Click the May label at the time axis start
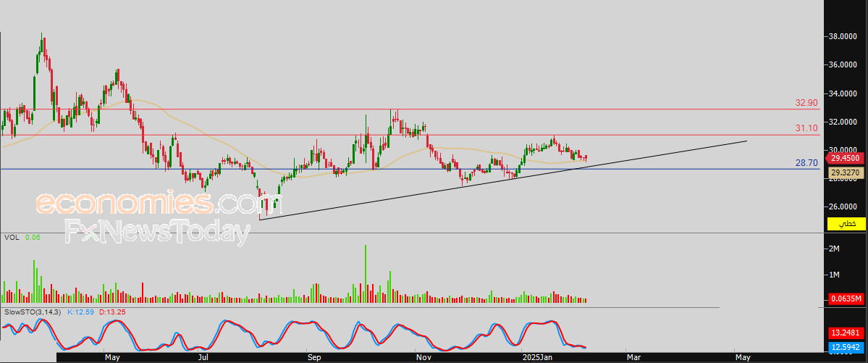The image size is (868, 363). tap(112, 358)
